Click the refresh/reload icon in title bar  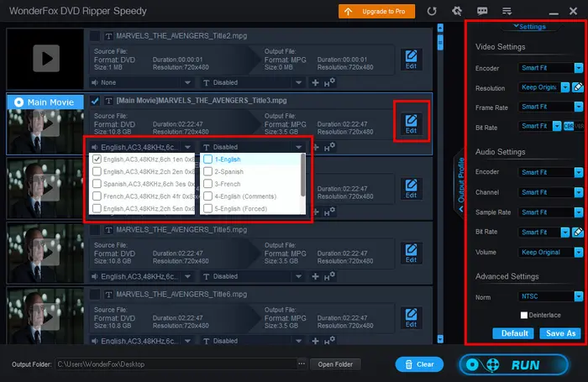pyautogui.click(x=432, y=11)
